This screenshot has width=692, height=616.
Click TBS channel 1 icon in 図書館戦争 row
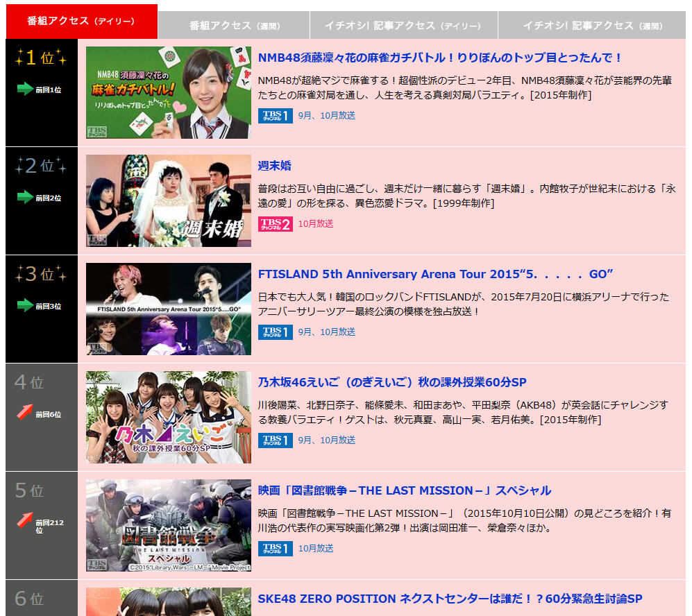[276, 549]
